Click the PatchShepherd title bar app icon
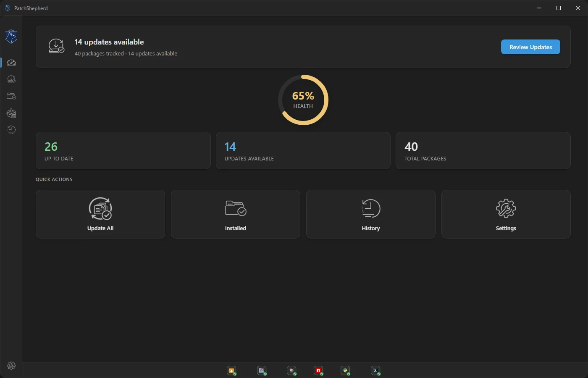 (x=7, y=8)
